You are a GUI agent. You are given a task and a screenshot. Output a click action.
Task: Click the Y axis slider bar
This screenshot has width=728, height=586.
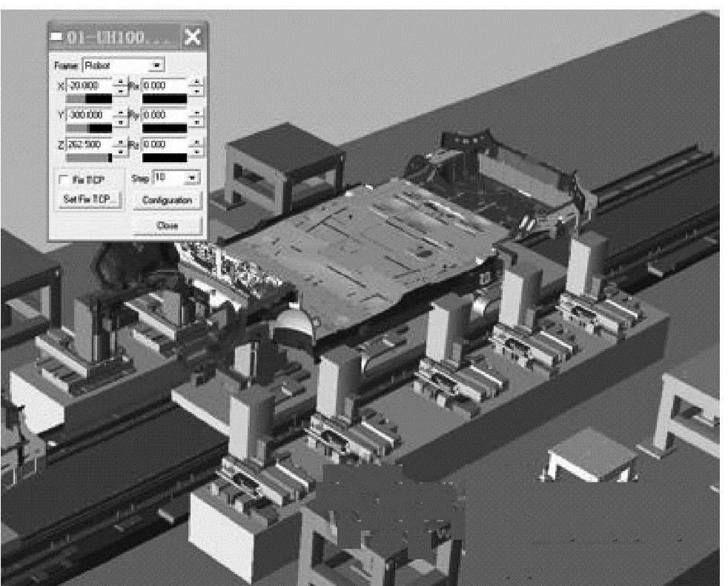coord(89,128)
